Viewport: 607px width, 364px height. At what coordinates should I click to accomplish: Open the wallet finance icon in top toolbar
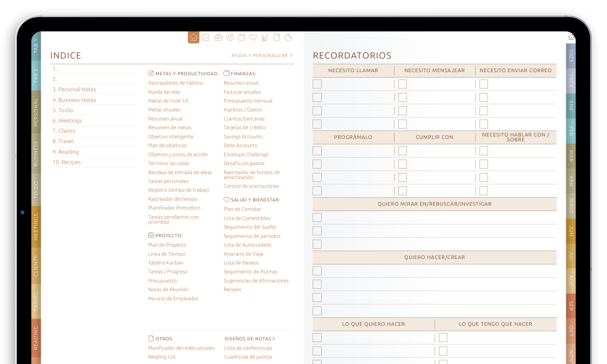coord(242,38)
